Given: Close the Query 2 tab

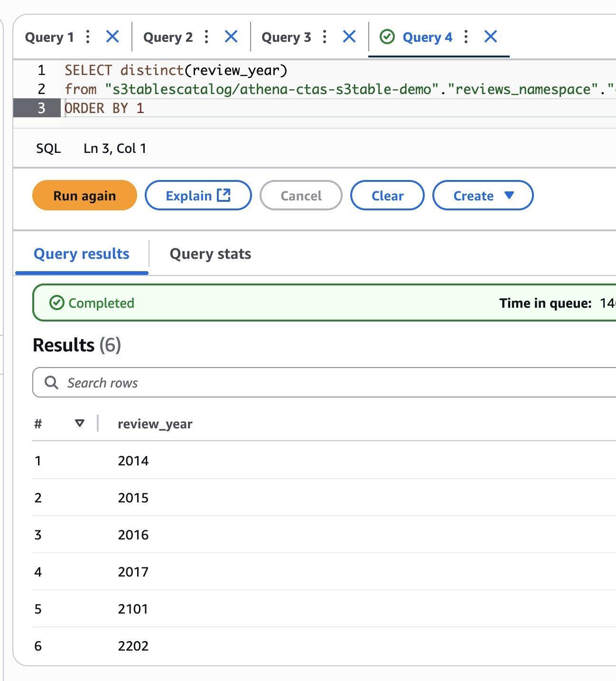Looking at the screenshot, I should pyautogui.click(x=231, y=36).
